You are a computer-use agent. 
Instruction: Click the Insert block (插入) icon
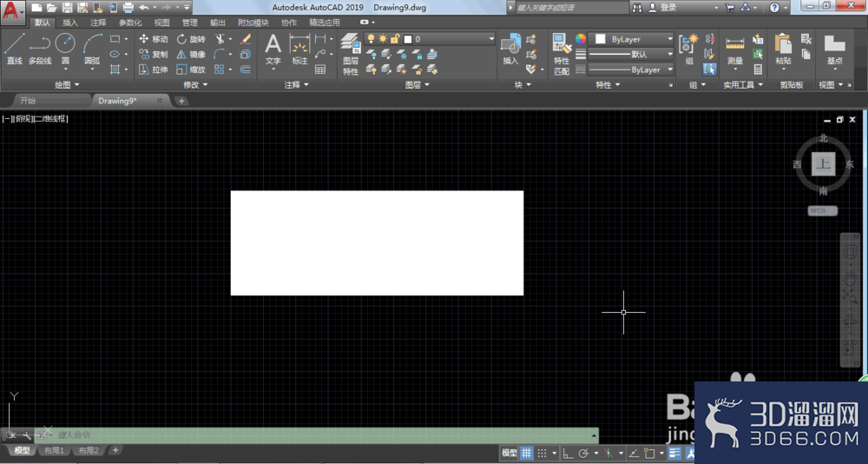pos(510,50)
